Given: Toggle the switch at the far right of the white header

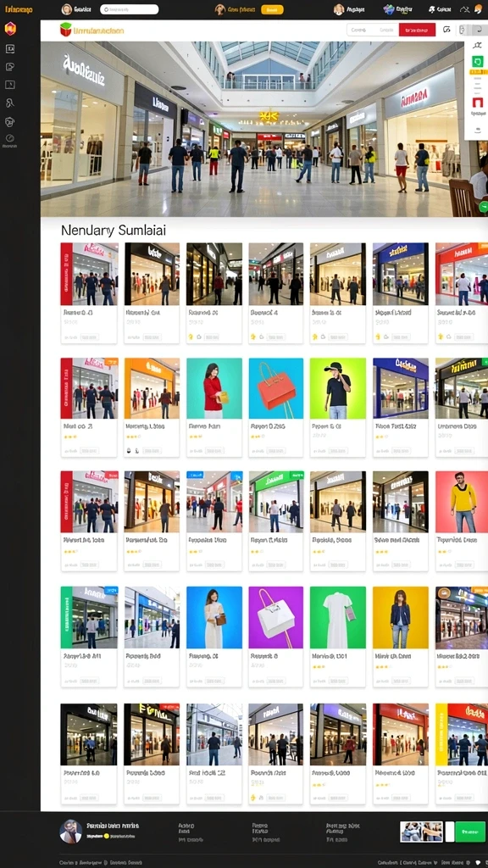Looking at the screenshot, I should [x=473, y=30].
